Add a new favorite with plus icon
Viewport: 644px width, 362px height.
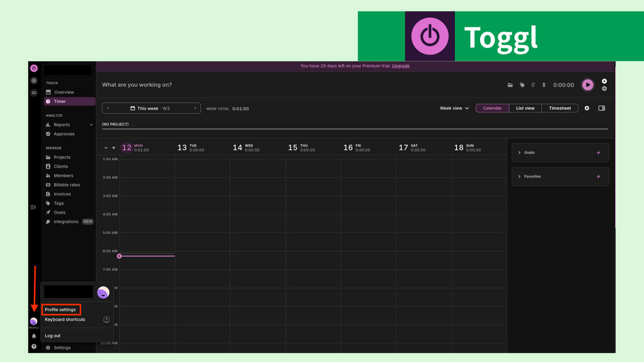click(x=599, y=176)
